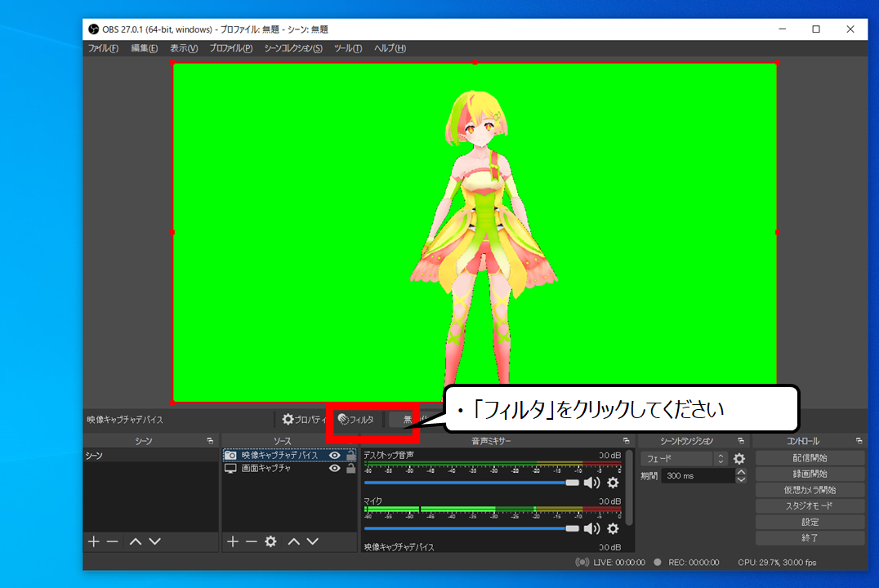Pop out the シーン dock
The height and width of the screenshot is (588, 879).
[210, 441]
